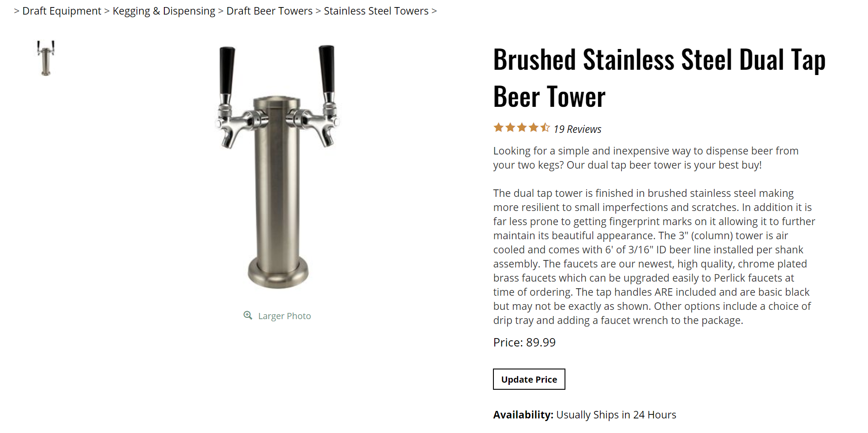
Task: Click the first rating star
Action: 499,128
